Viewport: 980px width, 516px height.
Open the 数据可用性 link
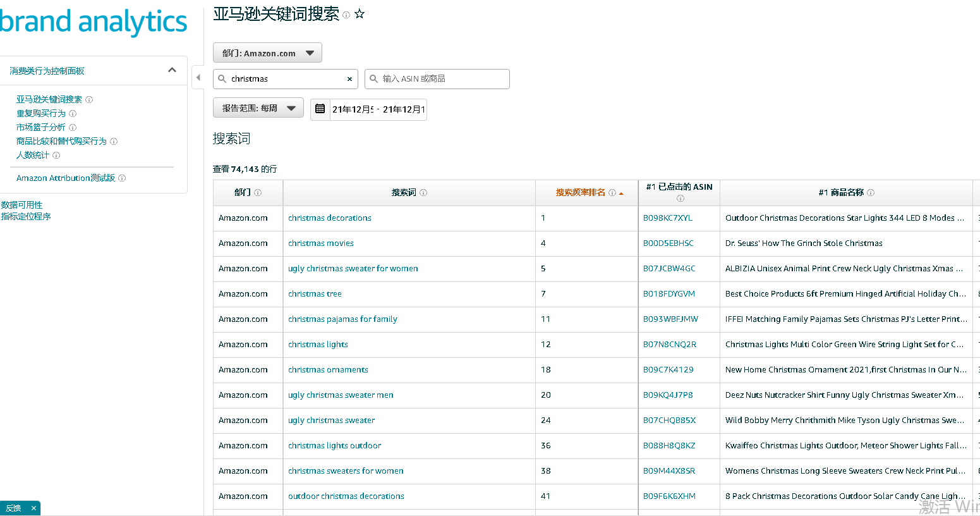[21, 205]
